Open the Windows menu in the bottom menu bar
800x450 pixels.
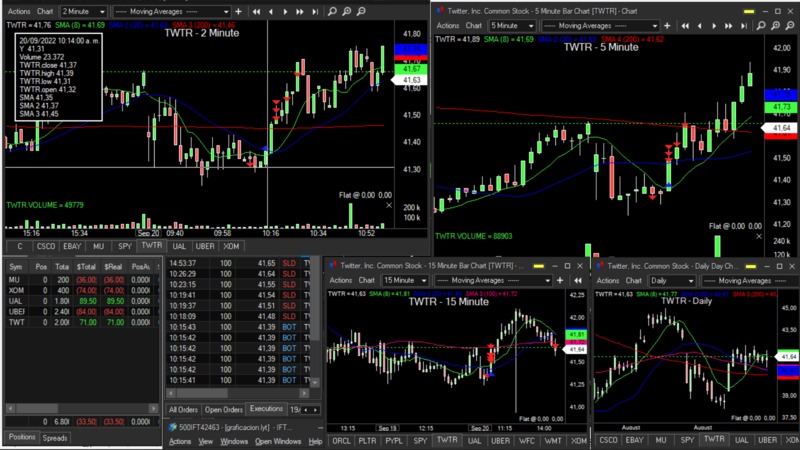(235, 441)
